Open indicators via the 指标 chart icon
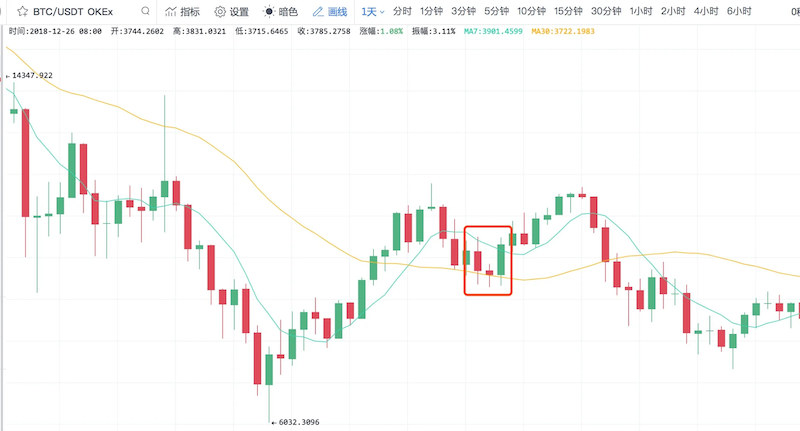Image resolution: width=800 pixels, height=431 pixels. 171,11
